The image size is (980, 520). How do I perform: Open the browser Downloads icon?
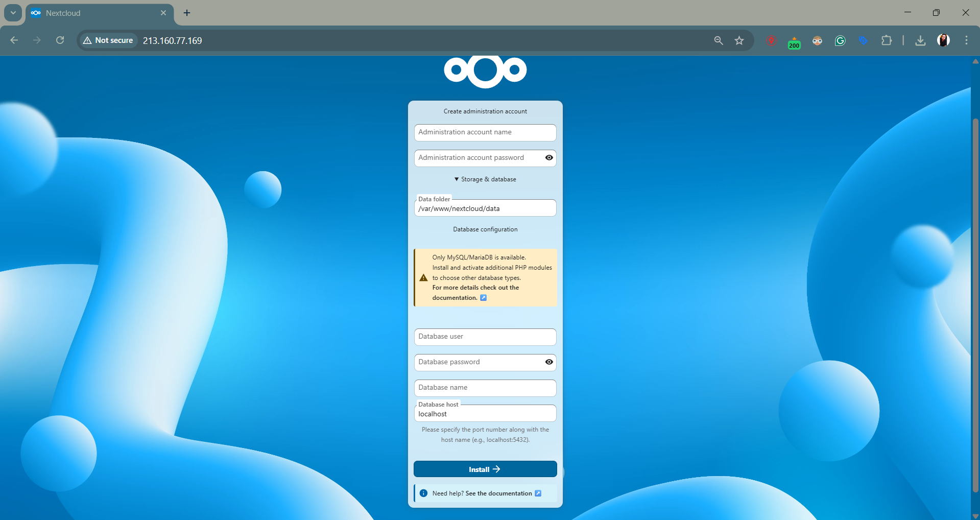tap(920, 40)
